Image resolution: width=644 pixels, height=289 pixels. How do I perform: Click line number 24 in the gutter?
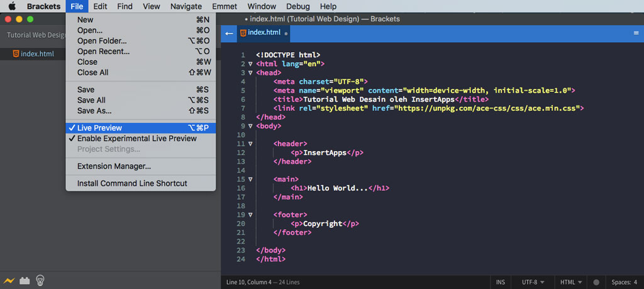click(x=241, y=259)
